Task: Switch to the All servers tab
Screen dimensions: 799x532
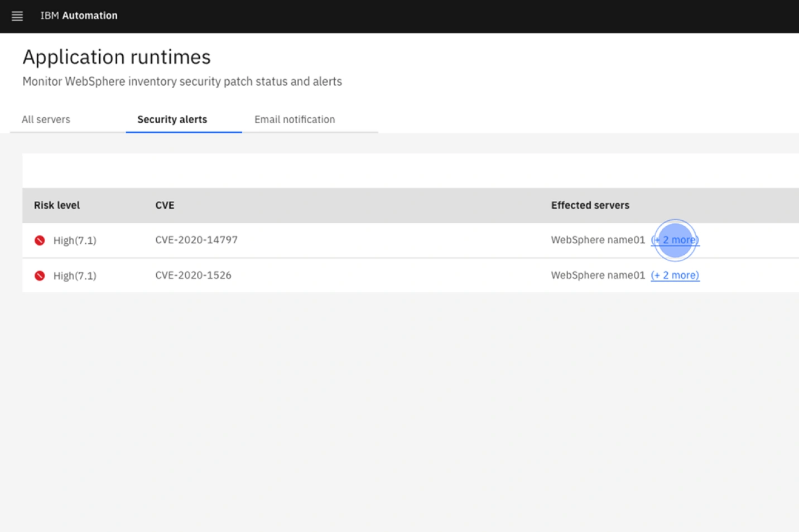Action: pyautogui.click(x=46, y=119)
